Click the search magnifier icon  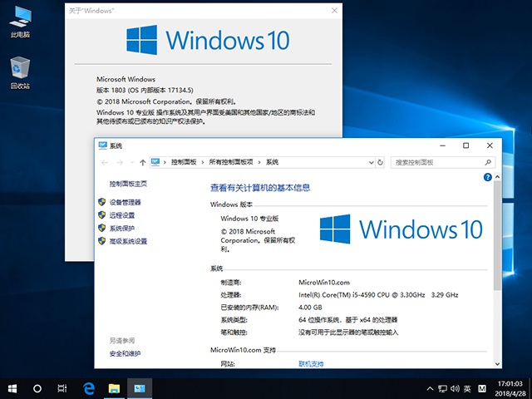[488, 163]
